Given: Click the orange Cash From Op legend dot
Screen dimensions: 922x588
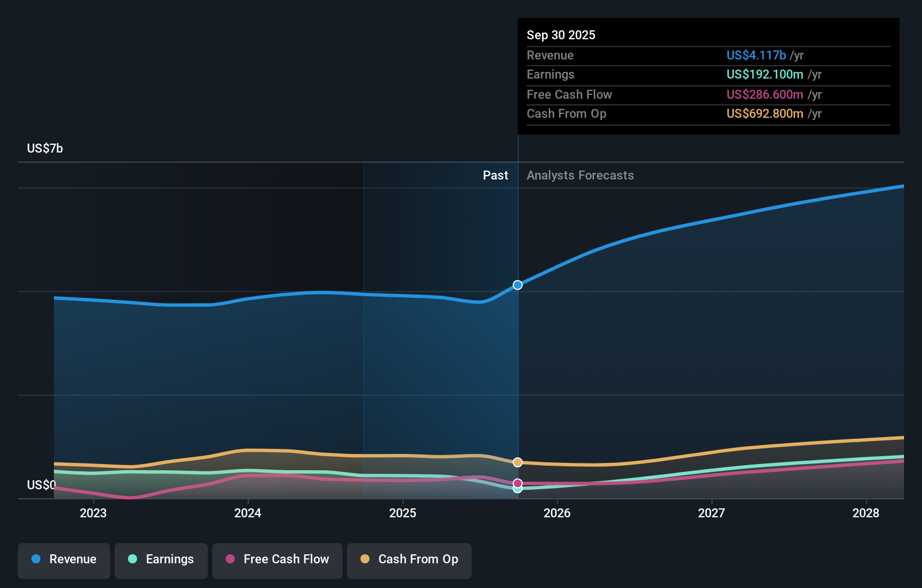Looking at the screenshot, I should 366,559.
